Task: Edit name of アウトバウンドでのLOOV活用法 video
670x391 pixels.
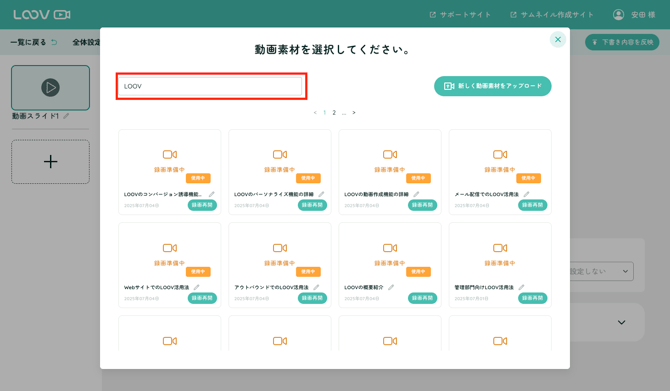Action: coord(316,287)
